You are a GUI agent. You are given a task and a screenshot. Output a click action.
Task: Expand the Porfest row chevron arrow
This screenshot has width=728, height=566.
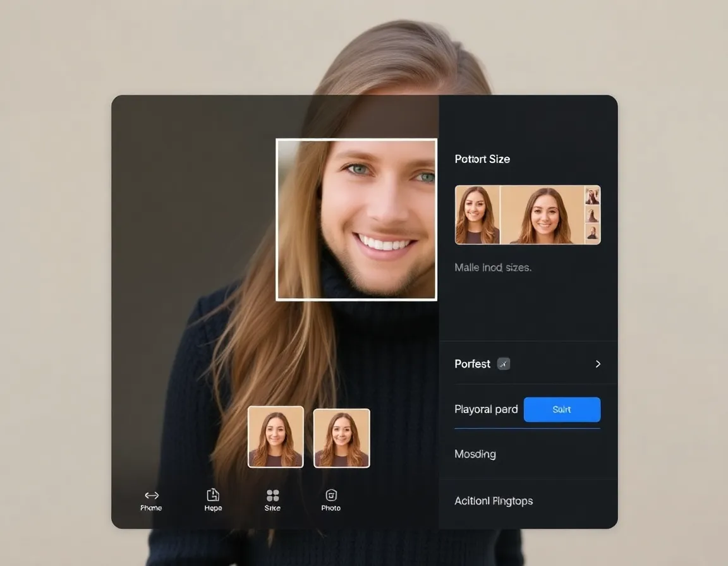[598, 364]
